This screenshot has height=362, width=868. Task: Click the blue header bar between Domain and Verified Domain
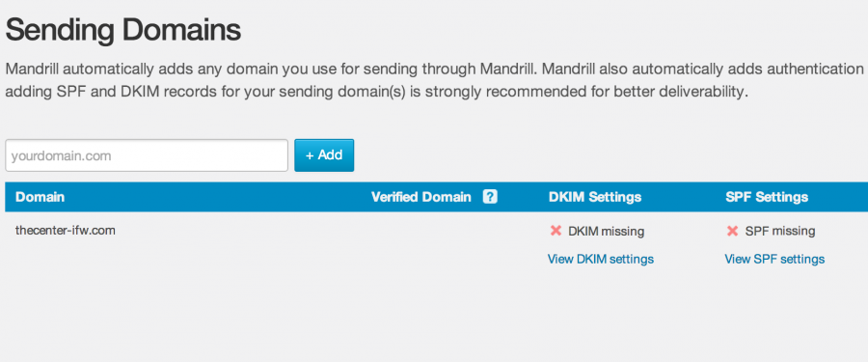coord(218,197)
